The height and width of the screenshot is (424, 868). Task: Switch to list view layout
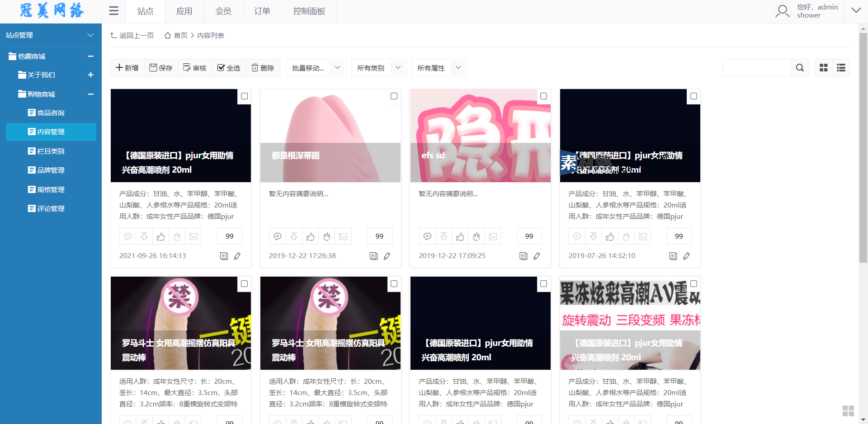click(x=841, y=68)
